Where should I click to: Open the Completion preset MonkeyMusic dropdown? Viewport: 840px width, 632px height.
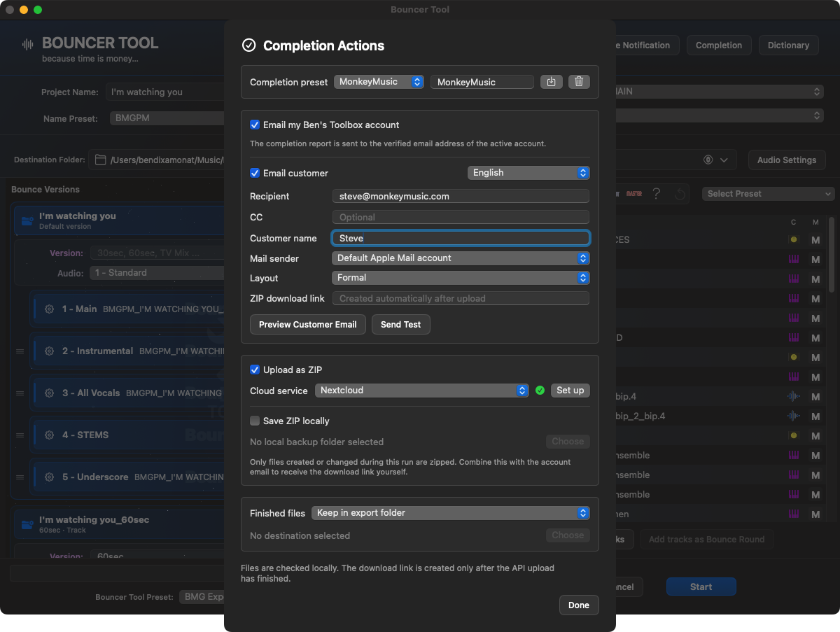[x=379, y=82]
